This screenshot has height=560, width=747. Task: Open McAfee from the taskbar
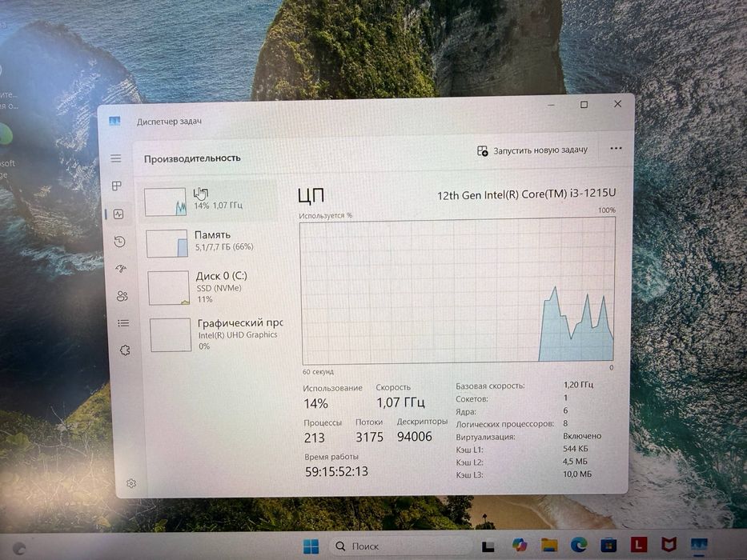[669, 544]
